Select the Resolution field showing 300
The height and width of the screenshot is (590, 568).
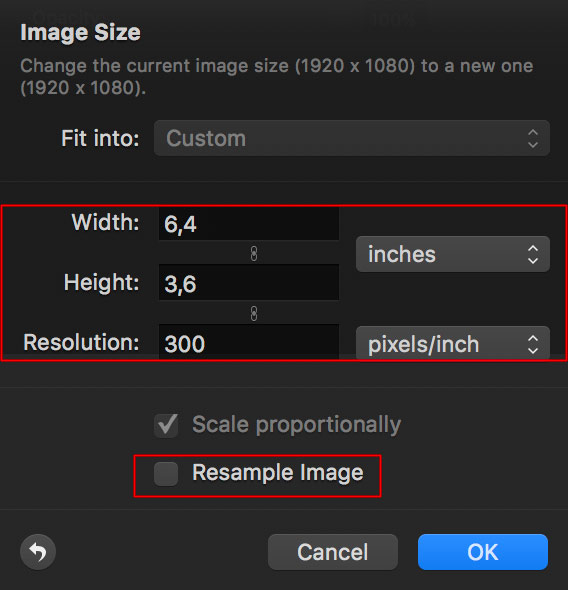(249, 342)
